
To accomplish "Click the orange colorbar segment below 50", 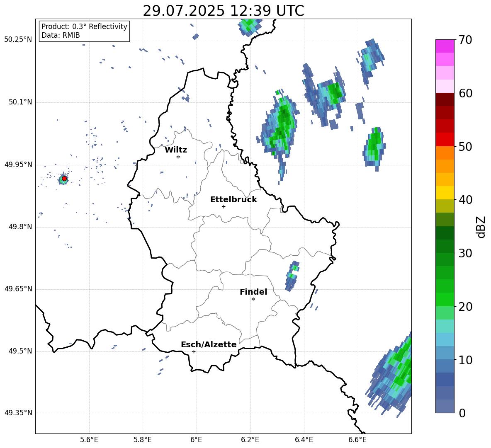I will pyautogui.click(x=445, y=153).
